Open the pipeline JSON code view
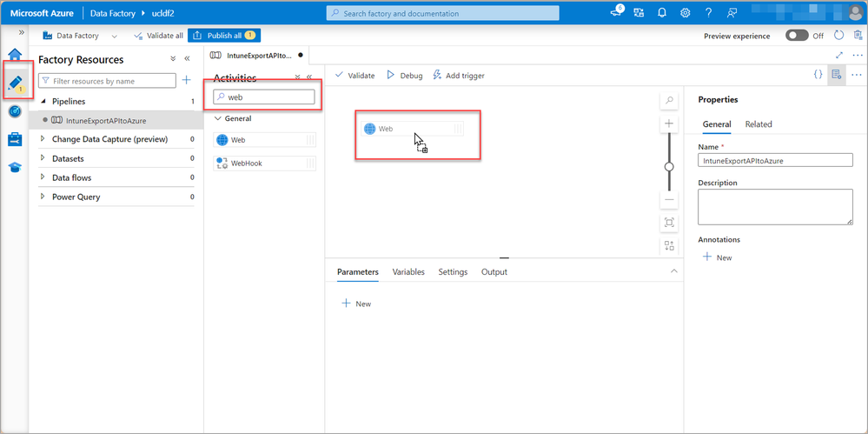 click(818, 75)
